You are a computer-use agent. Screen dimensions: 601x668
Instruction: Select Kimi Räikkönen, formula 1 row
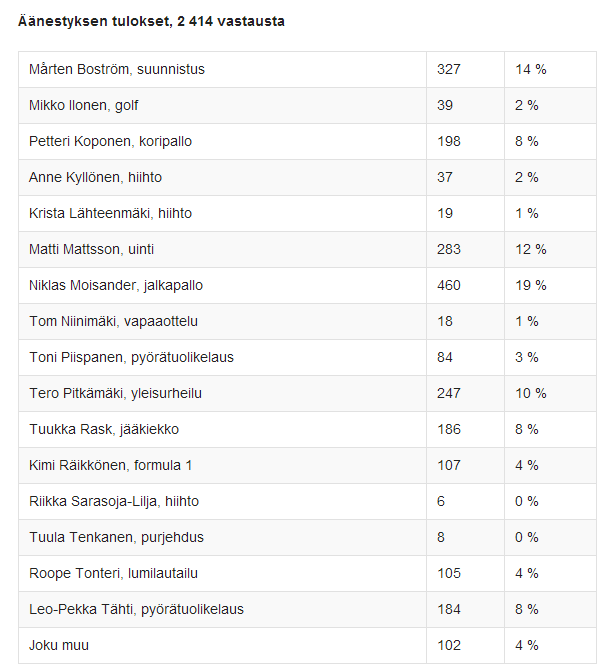coord(307,466)
